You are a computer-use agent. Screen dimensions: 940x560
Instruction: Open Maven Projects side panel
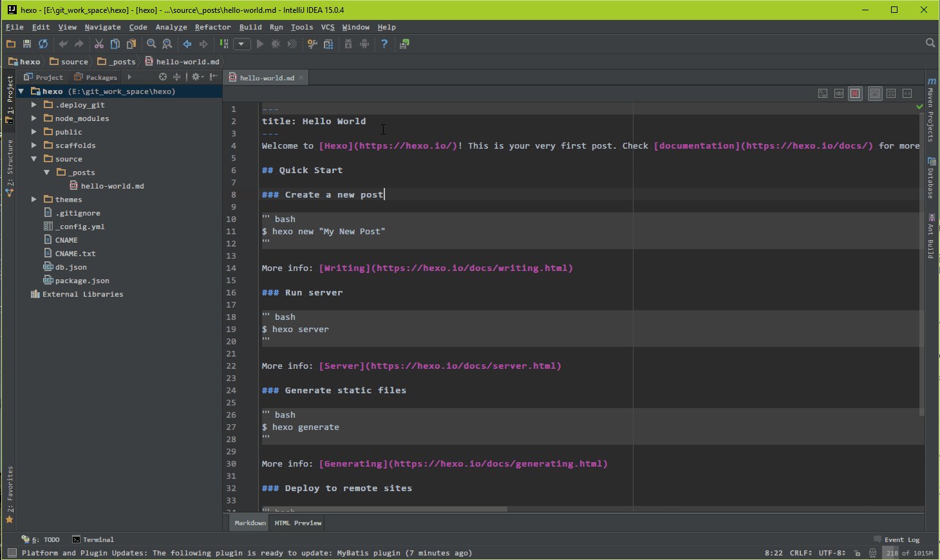[x=932, y=109]
